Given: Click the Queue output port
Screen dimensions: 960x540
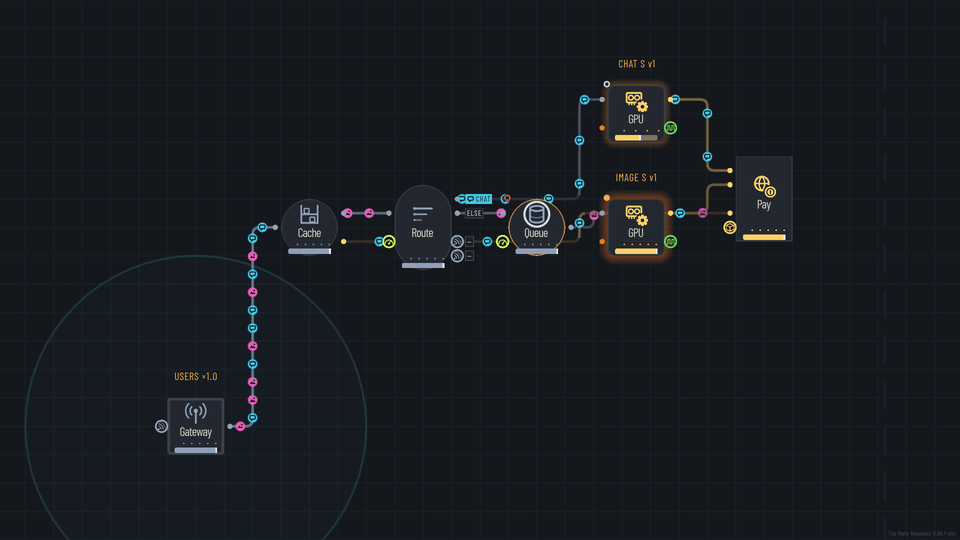Looking at the screenshot, I should click(x=571, y=227).
